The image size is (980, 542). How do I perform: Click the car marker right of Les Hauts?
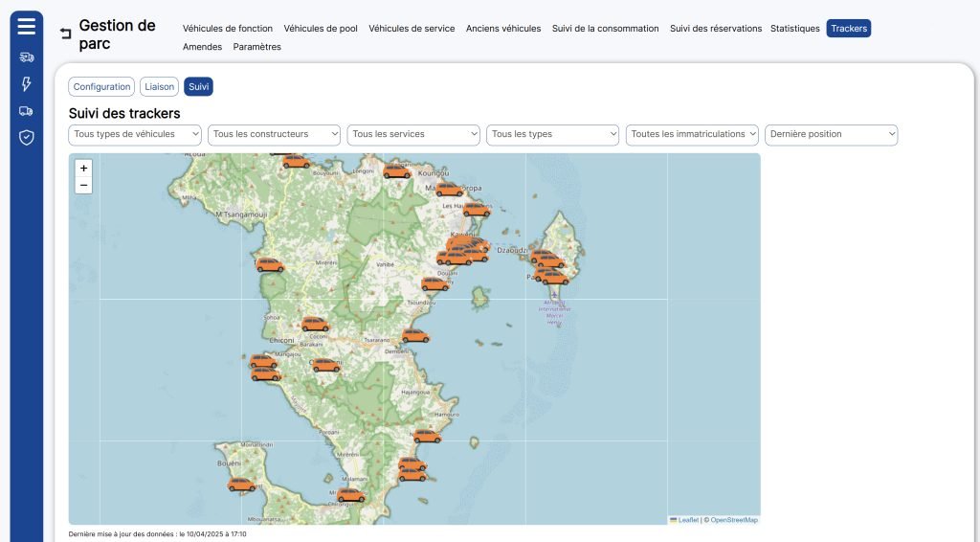click(477, 210)
